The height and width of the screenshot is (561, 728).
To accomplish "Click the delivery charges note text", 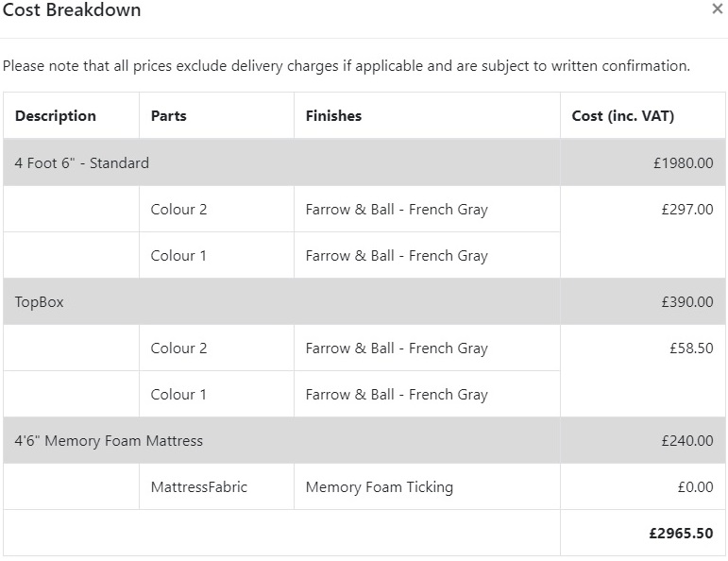I will click(347, 66).
